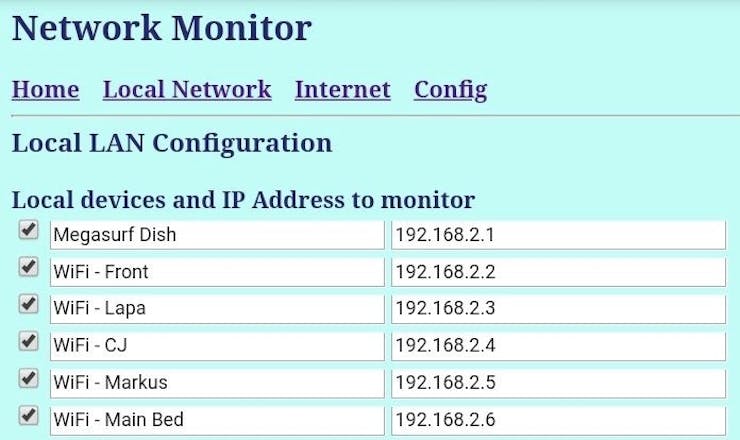Edit the WiFi - Front name field
Viewport: 740px width, 440px height.
(x=217, y=272)
